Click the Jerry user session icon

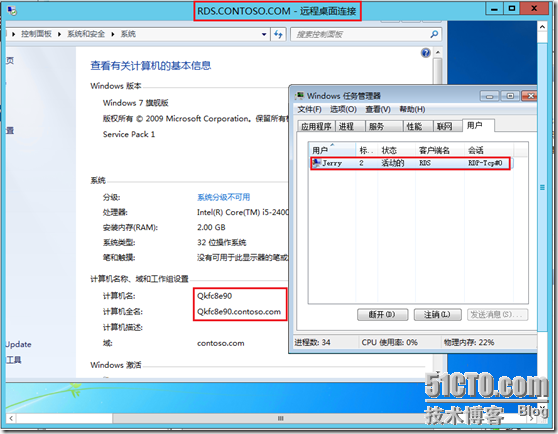pyautogui.click(x=316, y=163)
